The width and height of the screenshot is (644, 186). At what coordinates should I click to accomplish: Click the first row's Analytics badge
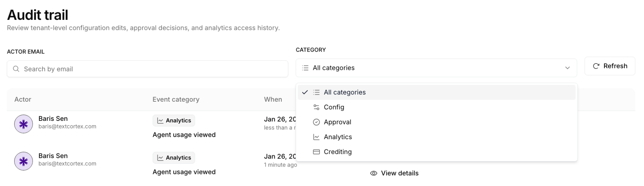click(x=174, y=121)
